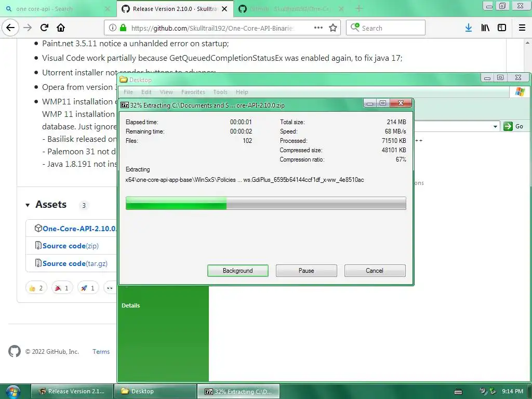Open GitHub Terms link in footer

(101, 352)
